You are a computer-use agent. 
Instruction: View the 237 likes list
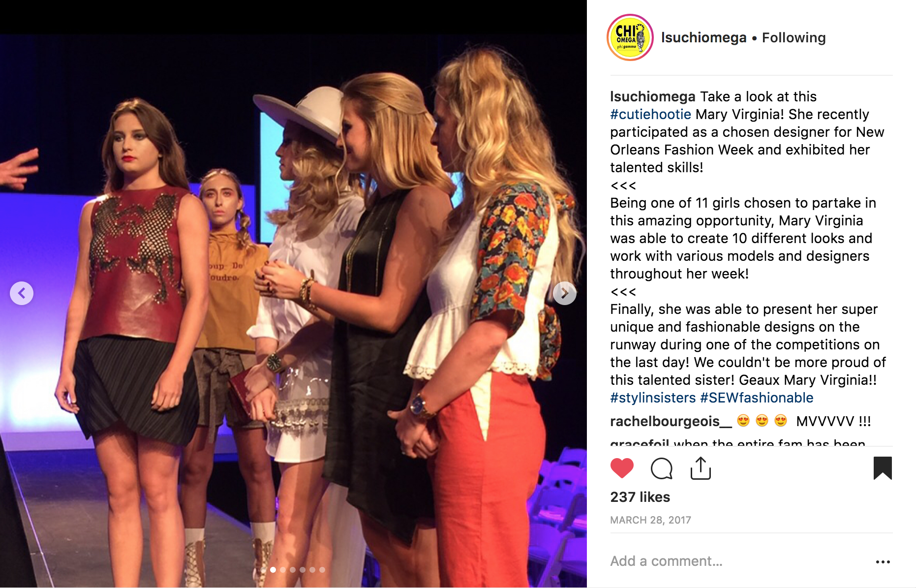(640, 497)
